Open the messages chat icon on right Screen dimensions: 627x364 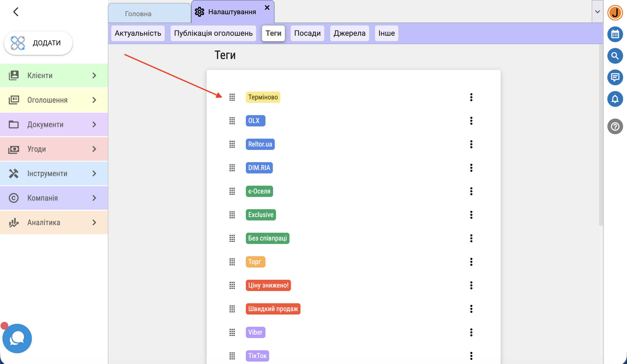[x=615, y=77]
